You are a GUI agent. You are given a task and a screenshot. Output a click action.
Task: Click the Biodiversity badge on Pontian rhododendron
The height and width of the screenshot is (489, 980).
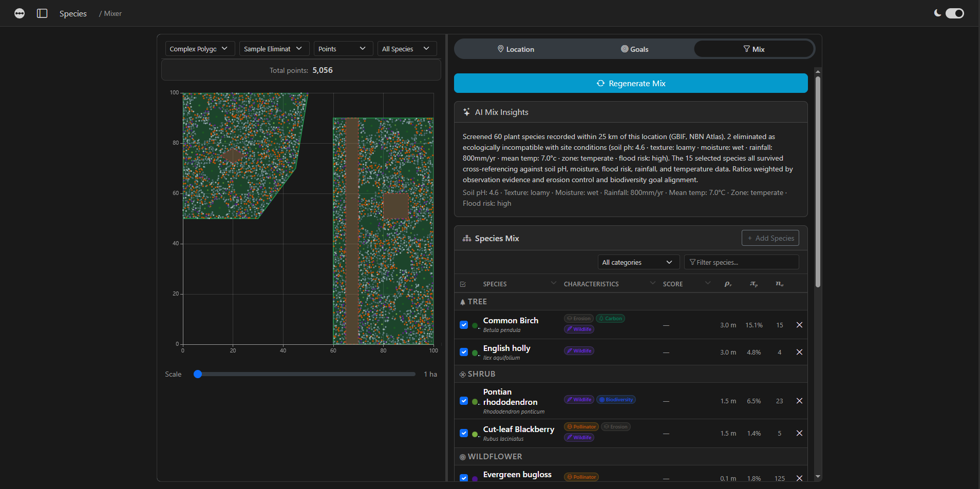coord(616,399)
